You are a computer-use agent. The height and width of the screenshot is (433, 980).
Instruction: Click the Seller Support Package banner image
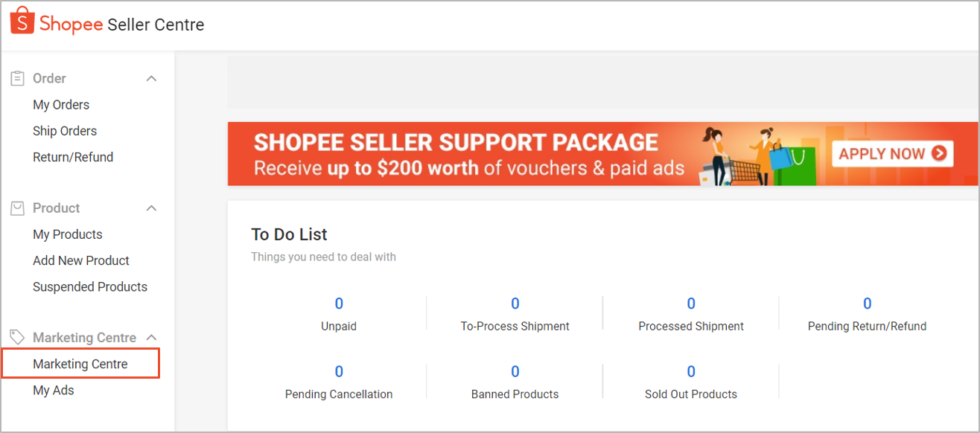(521, 154)
